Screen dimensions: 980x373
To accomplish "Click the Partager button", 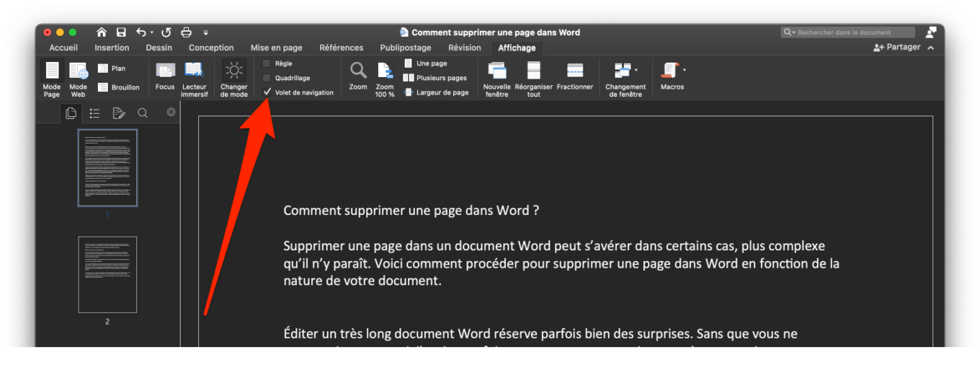I will point(896,47).
